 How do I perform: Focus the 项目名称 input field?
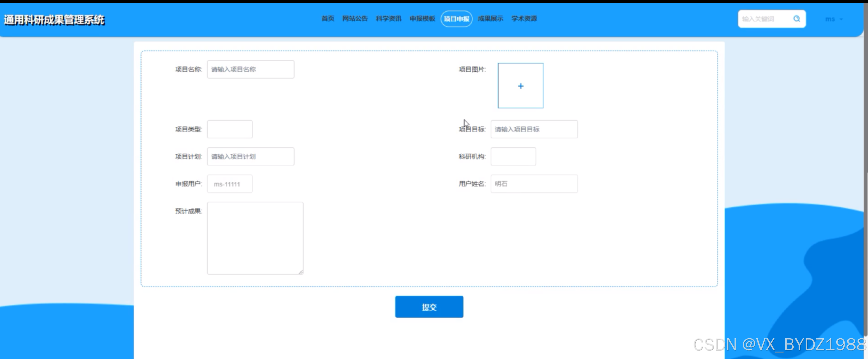[250, 69]
